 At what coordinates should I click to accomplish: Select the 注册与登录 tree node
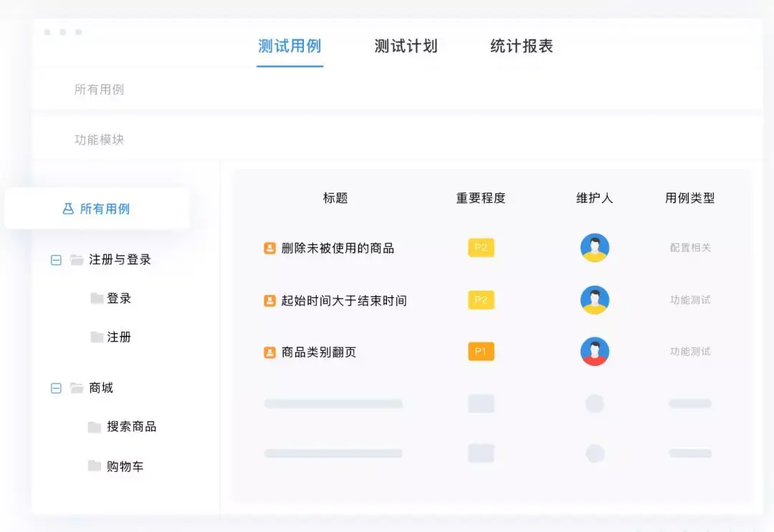120,259
